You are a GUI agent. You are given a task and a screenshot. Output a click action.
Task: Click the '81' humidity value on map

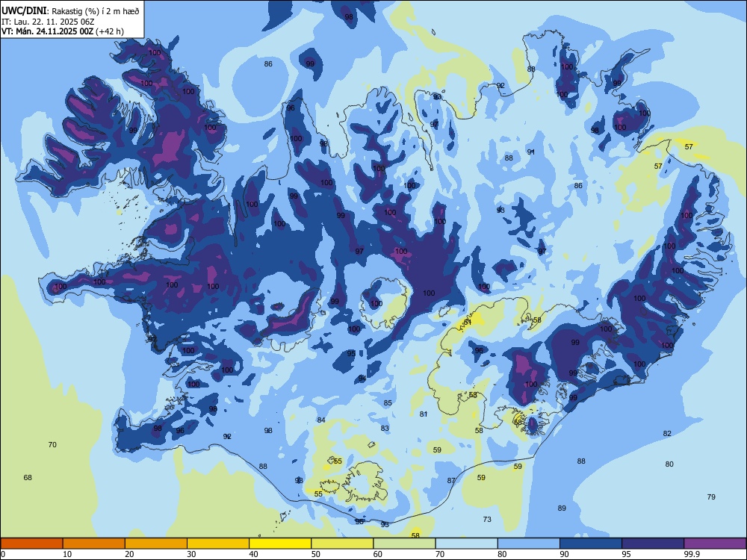coord(424,414)
